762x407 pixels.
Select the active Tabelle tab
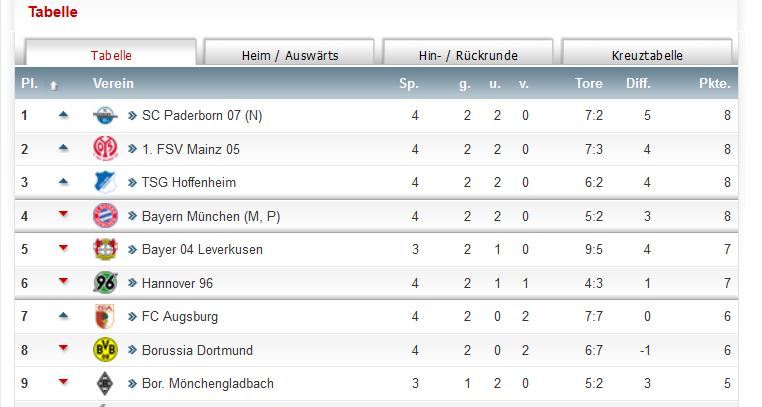111,56
